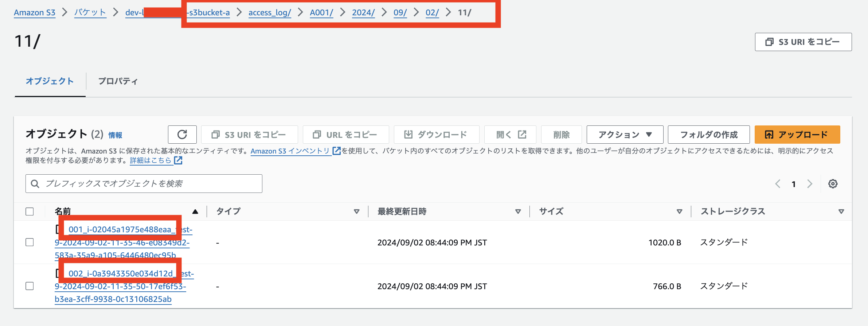Click the orange アップロード button
Screen dimensions: 868x326
point(797,135)
